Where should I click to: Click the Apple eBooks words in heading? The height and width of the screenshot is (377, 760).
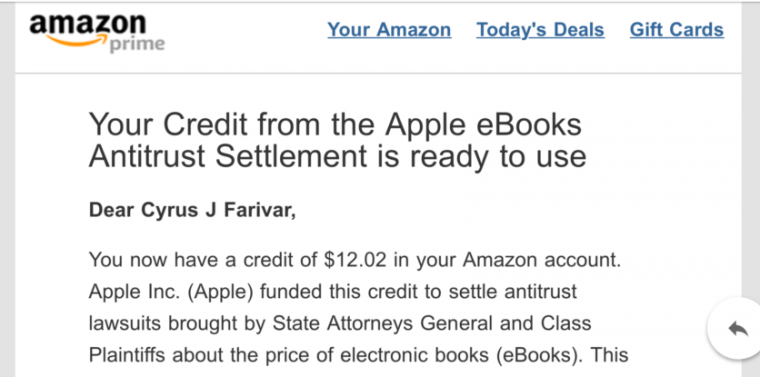coord(484,125)
